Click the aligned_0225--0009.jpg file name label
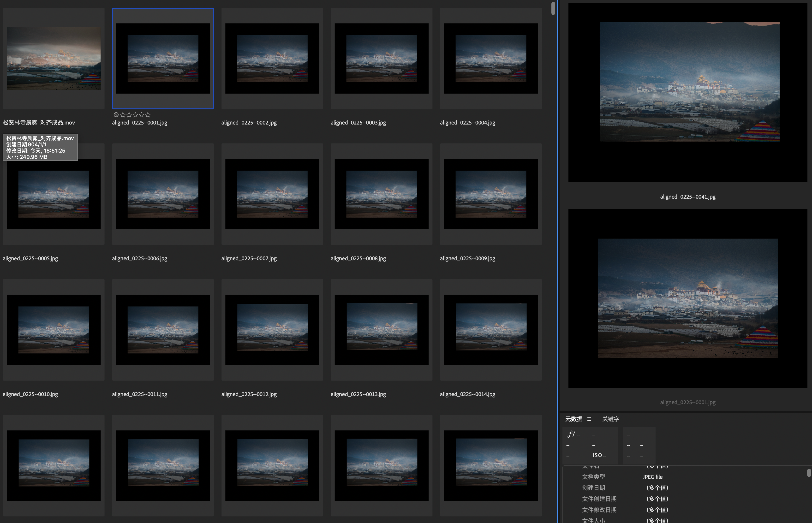 (468, 258)
